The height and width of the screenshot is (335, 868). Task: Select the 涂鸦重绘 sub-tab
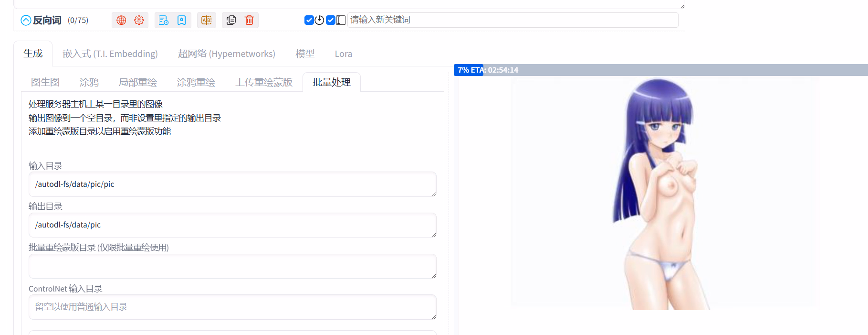196,82
